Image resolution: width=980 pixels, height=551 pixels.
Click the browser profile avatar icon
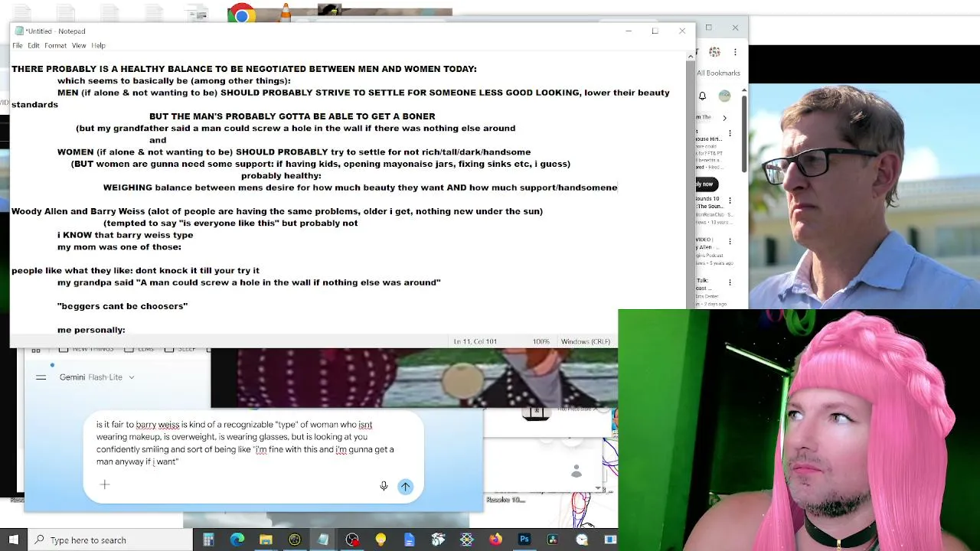click(714, 52)
